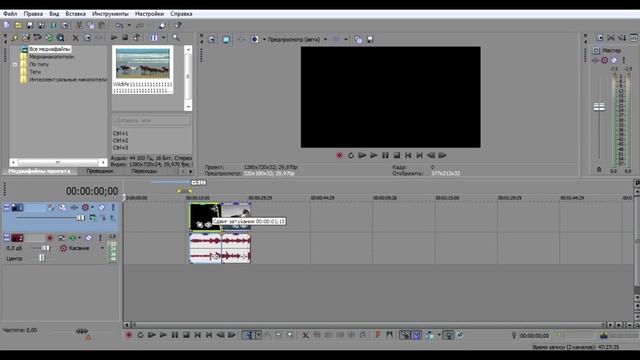
Task: Toggle audio track phase invert button
Action: [61, 238]
